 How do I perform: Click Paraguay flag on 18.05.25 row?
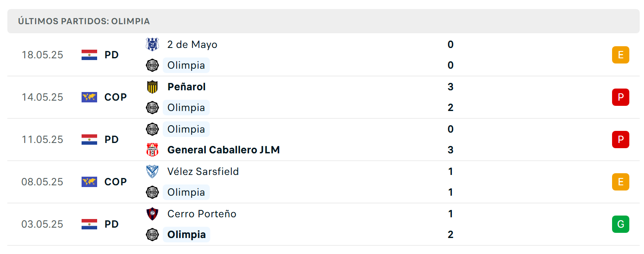coord(89,55)
